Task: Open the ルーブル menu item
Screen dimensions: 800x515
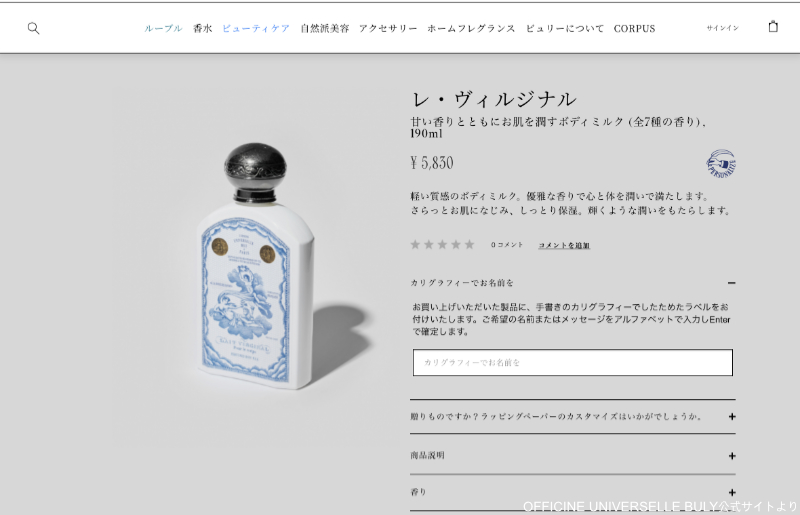Action: click(x=163, y=29)
